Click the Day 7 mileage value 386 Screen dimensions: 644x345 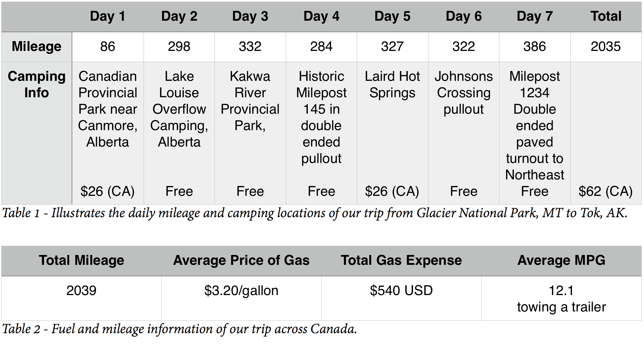click(535, 47)
